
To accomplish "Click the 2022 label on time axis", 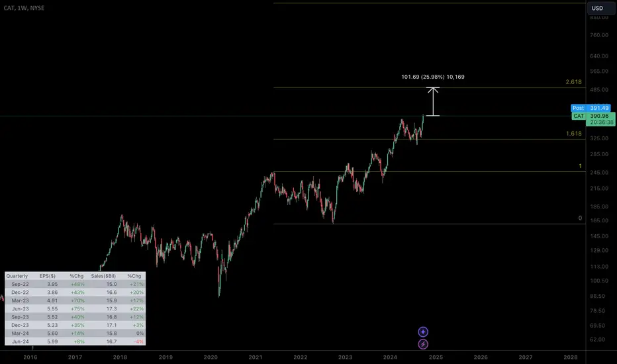I will click(301, 357).
